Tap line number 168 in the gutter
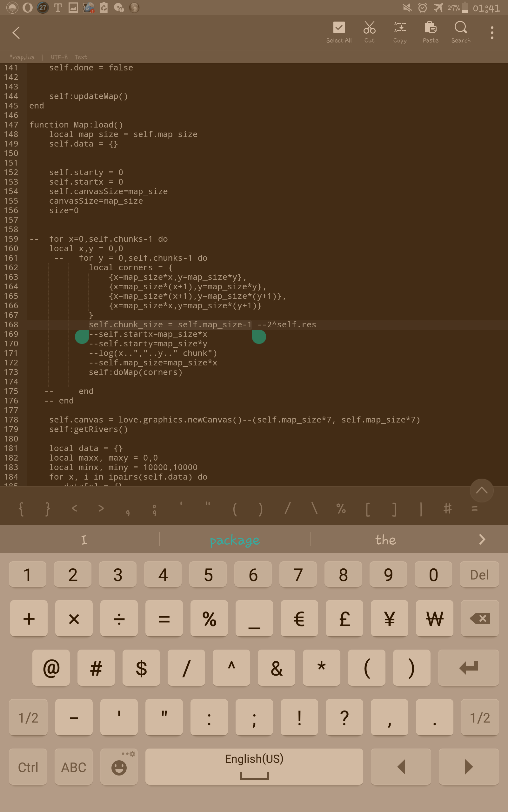The width and height of the screenshot is (508, 812). point(11,324)
